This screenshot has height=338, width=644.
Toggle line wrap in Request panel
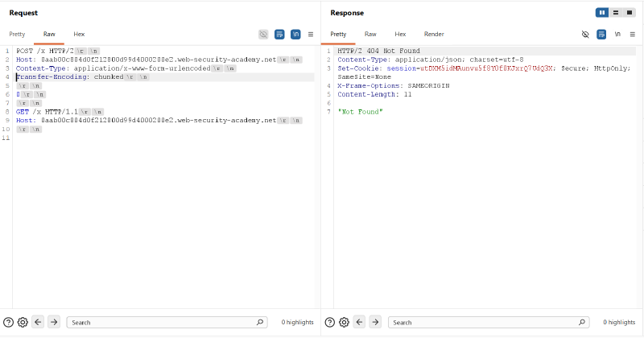coord(279,34)
